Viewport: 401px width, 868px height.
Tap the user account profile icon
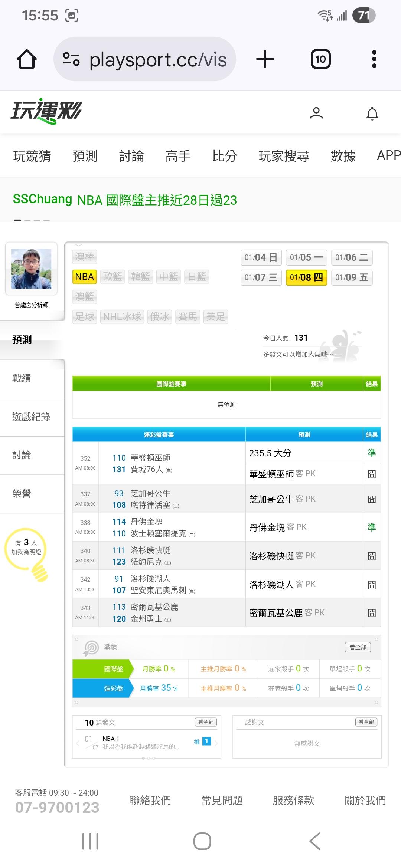tap(316, 113)
